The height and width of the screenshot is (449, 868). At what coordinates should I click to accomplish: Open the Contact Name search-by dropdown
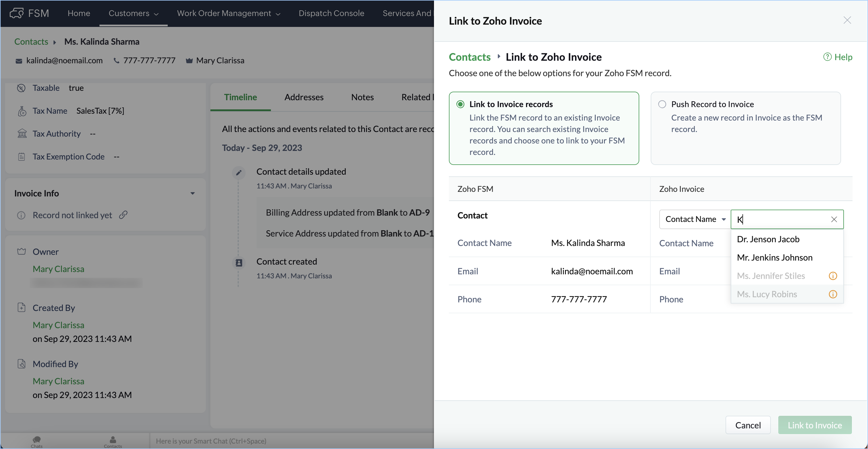[695, 219]
